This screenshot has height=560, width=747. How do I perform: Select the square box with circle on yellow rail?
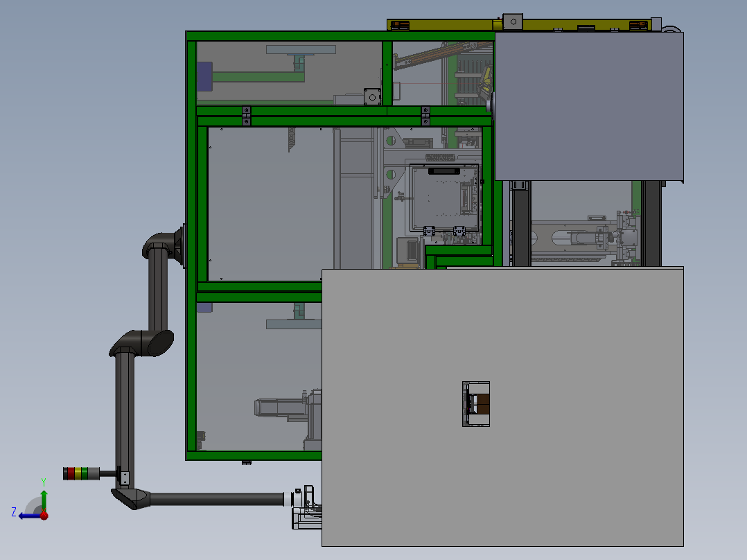513,22
